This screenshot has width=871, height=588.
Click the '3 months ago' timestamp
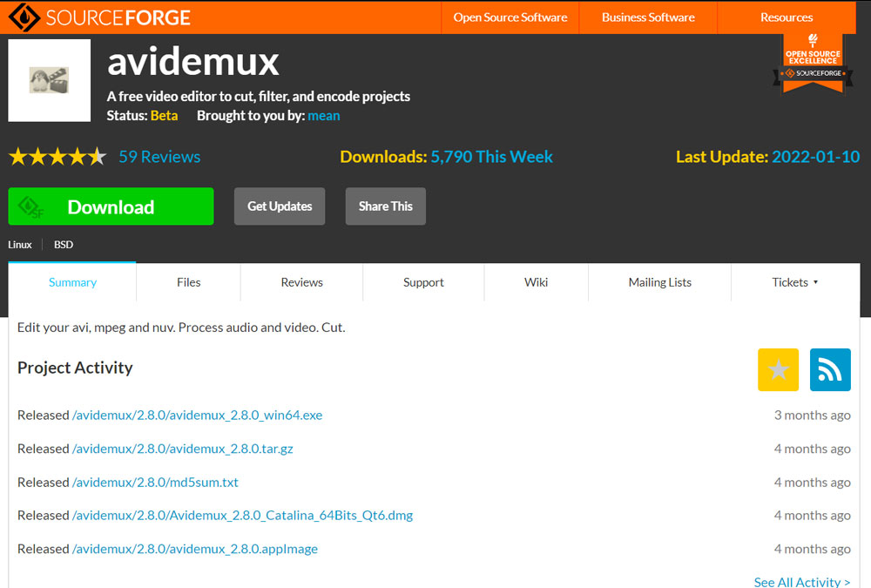813,416
